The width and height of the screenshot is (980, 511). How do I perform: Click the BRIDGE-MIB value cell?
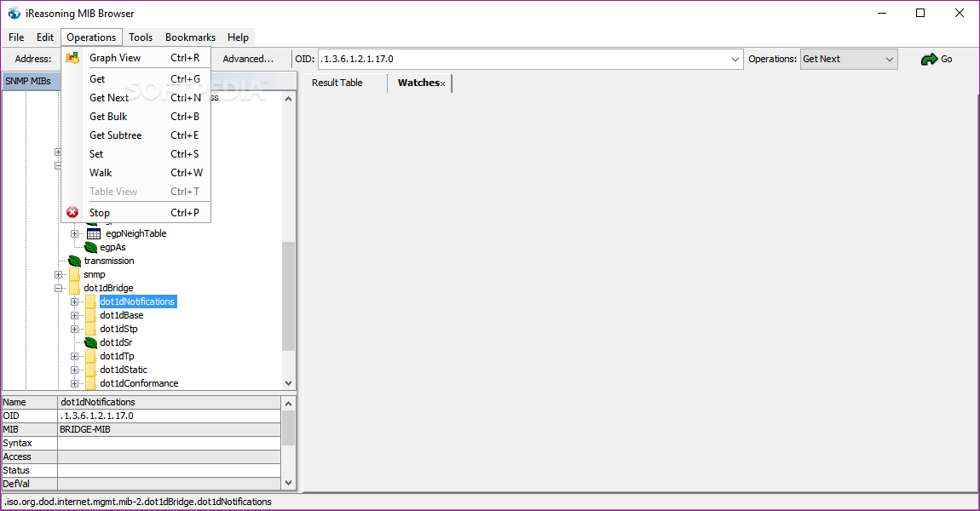(169, 430)
